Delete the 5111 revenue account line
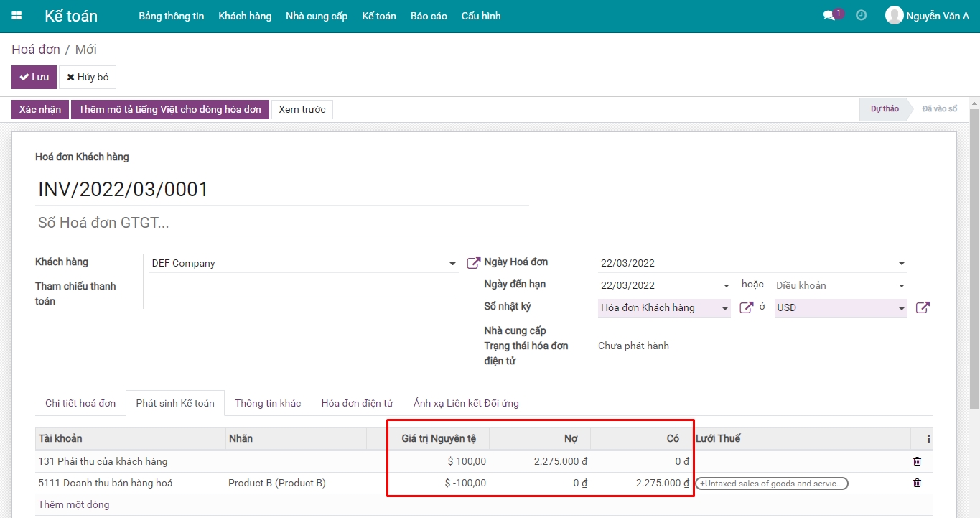Viewport: 980px width, 518px height. tap(917, 483)
